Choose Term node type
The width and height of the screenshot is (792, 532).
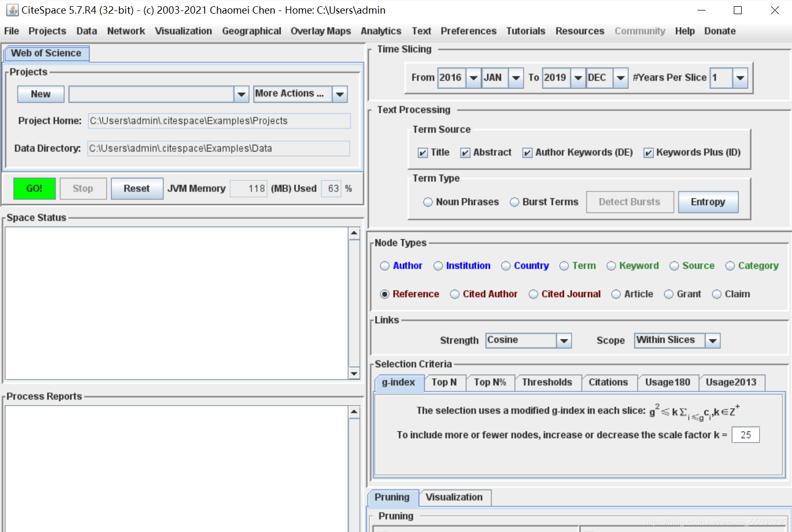click(564, 266)
